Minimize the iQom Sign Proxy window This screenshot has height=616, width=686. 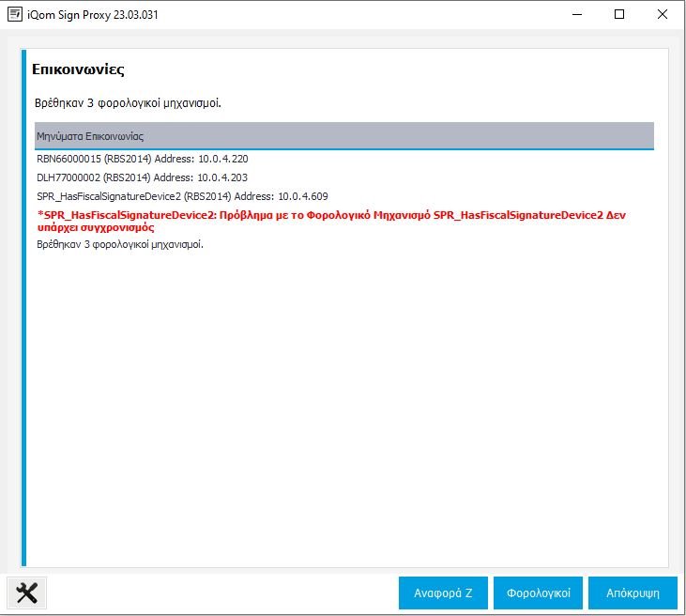click(575, 14)
